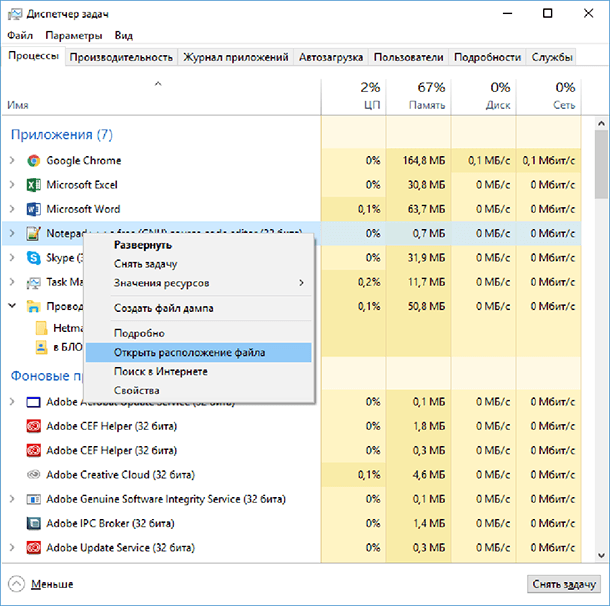Expand the Task Manager process group
The width and height of the screenshot is (610, 606).
[x=12, y=282]
